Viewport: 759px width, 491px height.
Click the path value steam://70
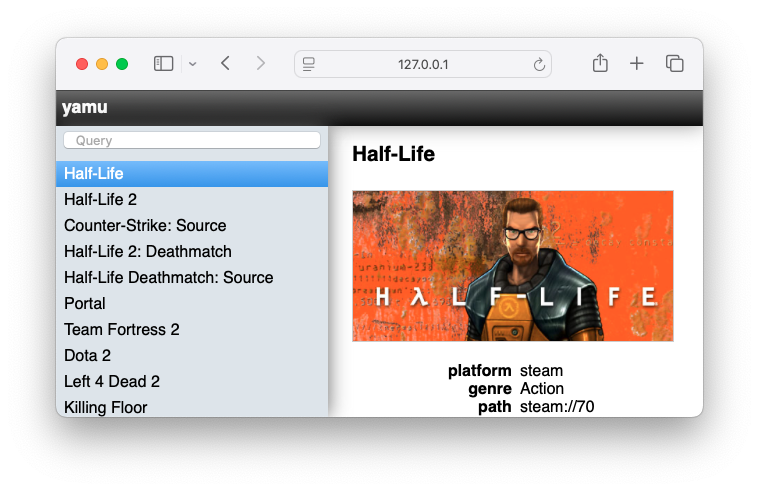557,407
